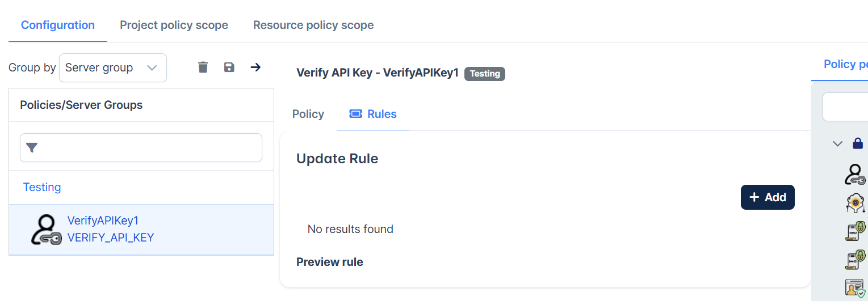Click the Update Rule heading

pos(337,159)
